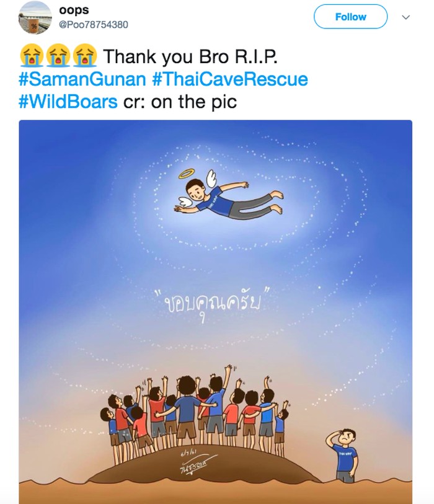Open the #WildBoars hashtag
Screen dimensions: 434x504
click(x=68, y=102)
